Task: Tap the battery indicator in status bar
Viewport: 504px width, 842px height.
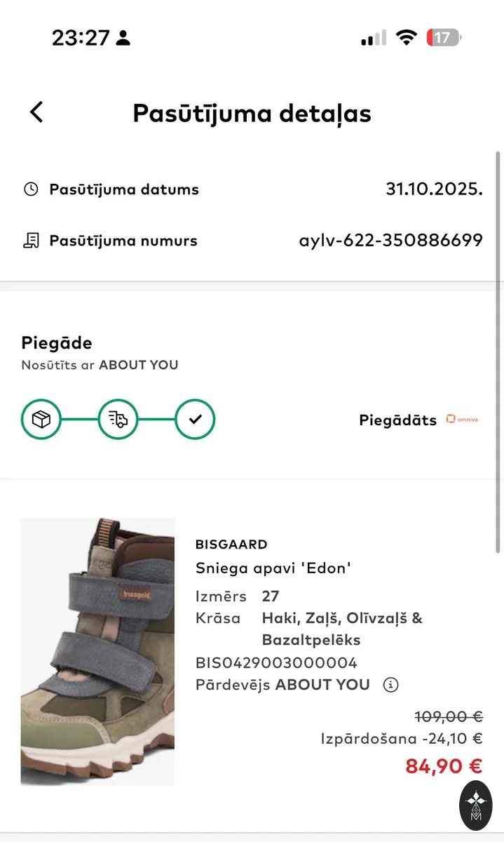Action: coord(444,37)
